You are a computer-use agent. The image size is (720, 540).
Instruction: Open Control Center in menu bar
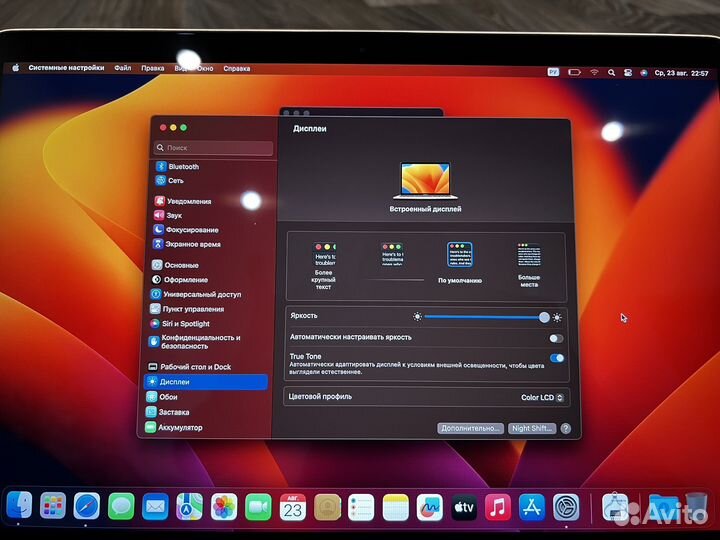628,73
